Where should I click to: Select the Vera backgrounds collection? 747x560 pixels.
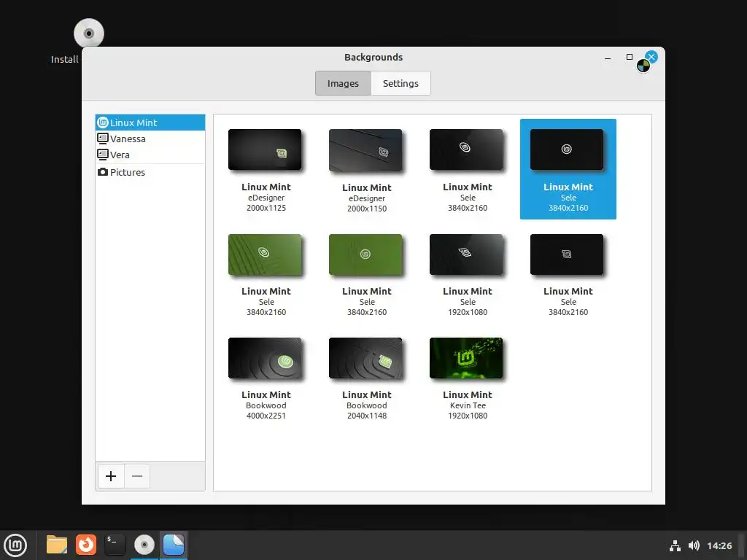pos(150,155)
